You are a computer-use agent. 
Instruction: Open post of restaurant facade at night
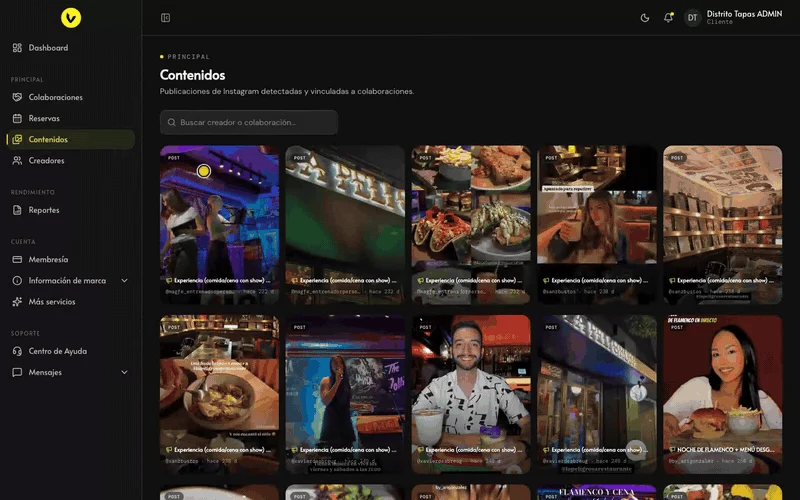[597, 394]
